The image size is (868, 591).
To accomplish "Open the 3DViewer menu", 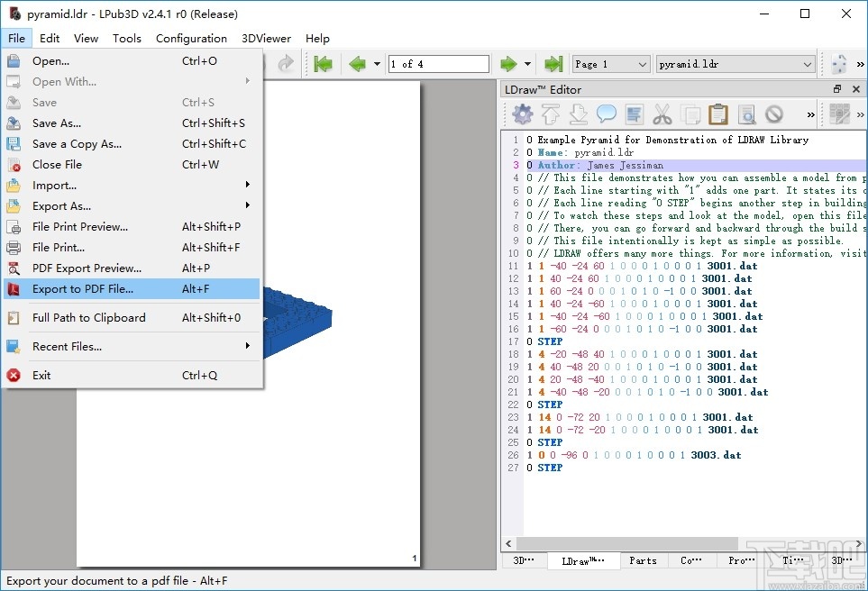I will (266, 38).
